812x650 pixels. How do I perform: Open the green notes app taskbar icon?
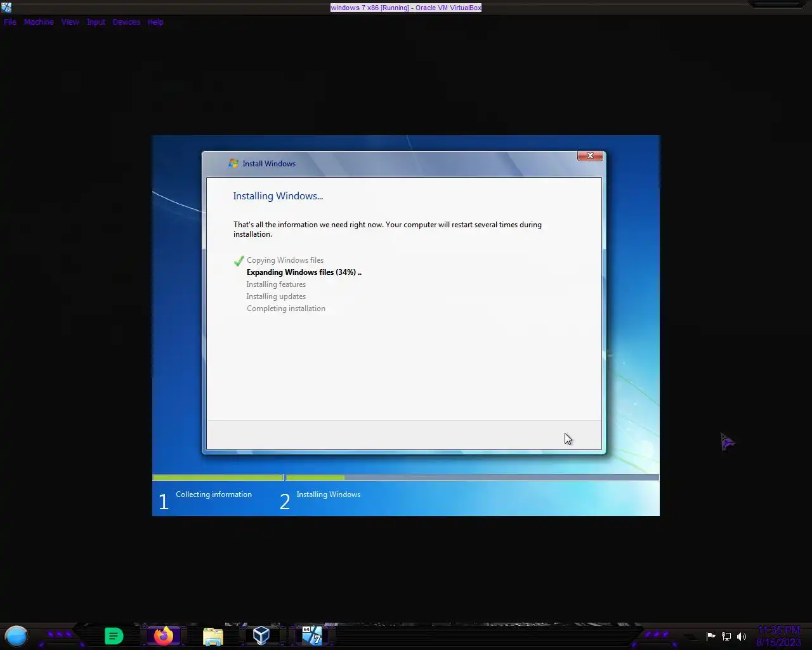pyautogui.click(x=114, y=635)
